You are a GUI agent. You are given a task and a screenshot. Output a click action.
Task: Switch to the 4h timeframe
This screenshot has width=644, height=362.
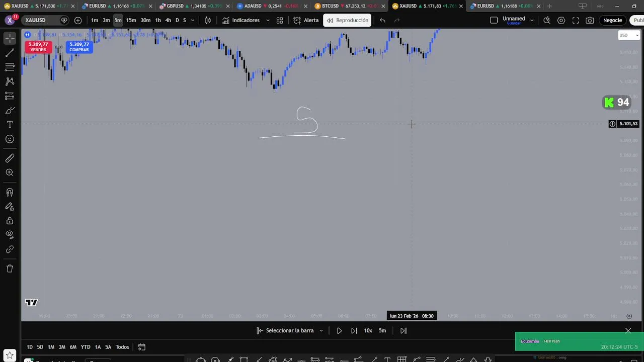point(168,20)
